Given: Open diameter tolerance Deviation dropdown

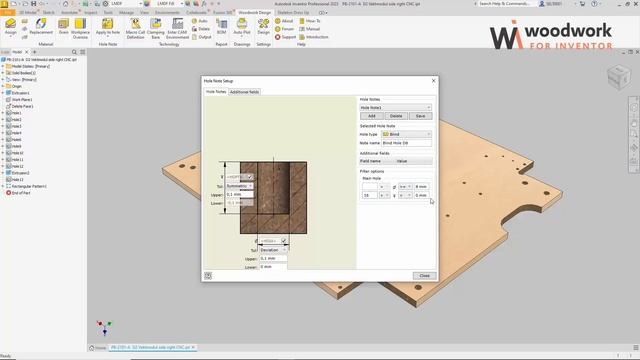Looking at the screenshot, I should 273,250.
